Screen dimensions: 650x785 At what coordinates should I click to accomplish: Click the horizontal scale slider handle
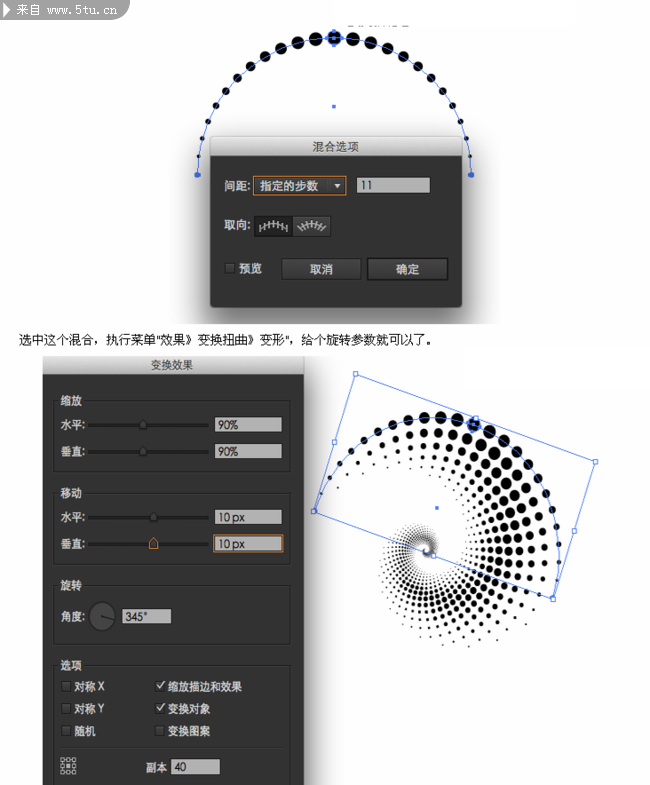pos(143,425)
